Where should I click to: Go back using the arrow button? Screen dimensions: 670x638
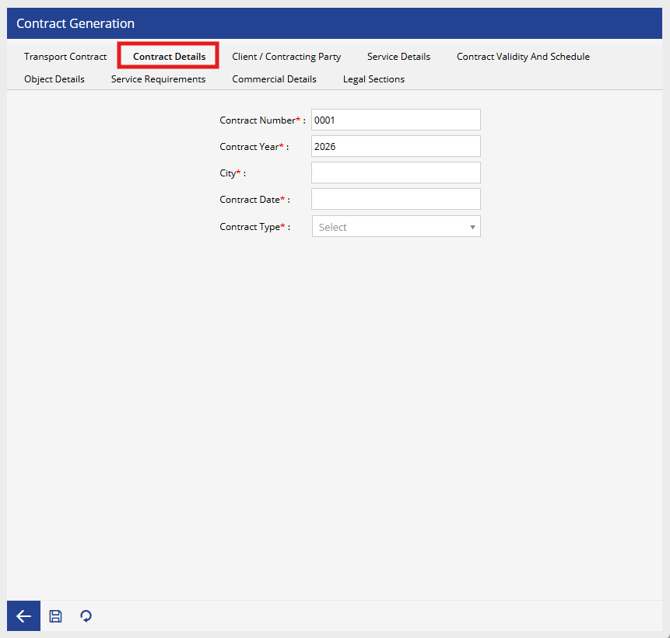click(x=24, y=616)
